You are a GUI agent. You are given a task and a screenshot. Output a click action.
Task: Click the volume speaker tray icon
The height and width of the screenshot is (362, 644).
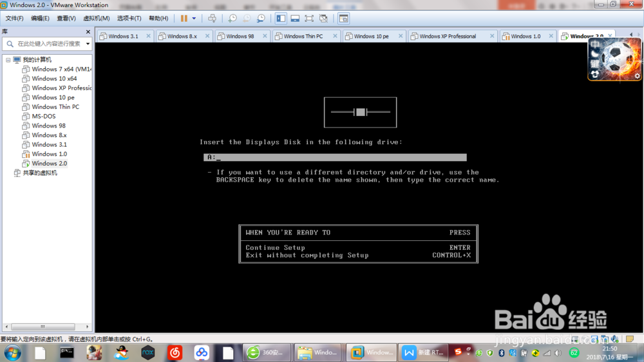coord(558,353)
